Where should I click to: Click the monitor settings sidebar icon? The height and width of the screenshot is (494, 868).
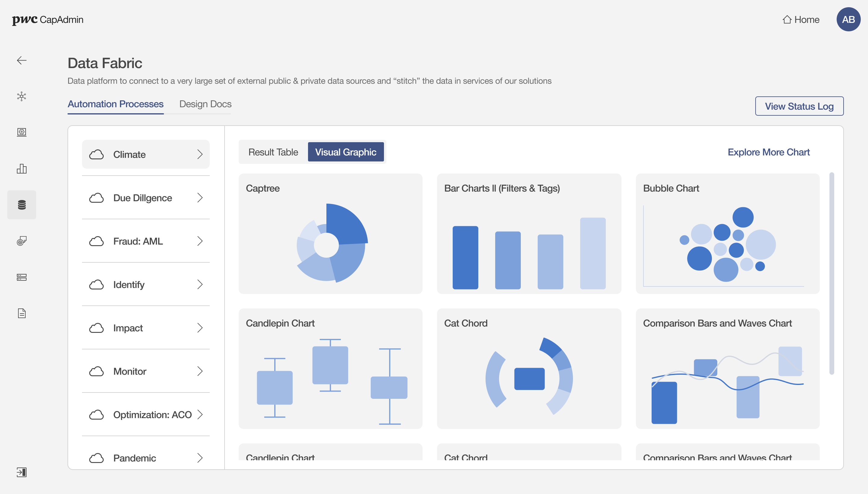click(x=22, y=132)
